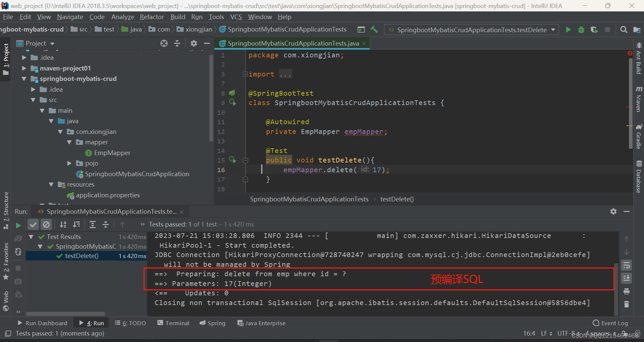Image resolution: width=644 pixels, height=342 pixels.
Task: Click test tree horizontal scrollbar
Action: pyautogui.click(x=66, y=314)
